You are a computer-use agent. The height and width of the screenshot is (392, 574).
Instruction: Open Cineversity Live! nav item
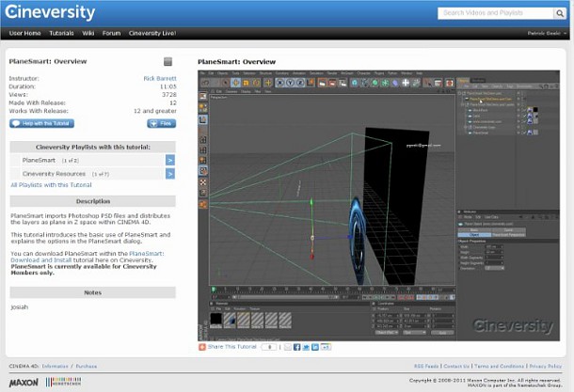tap(152, 33)
